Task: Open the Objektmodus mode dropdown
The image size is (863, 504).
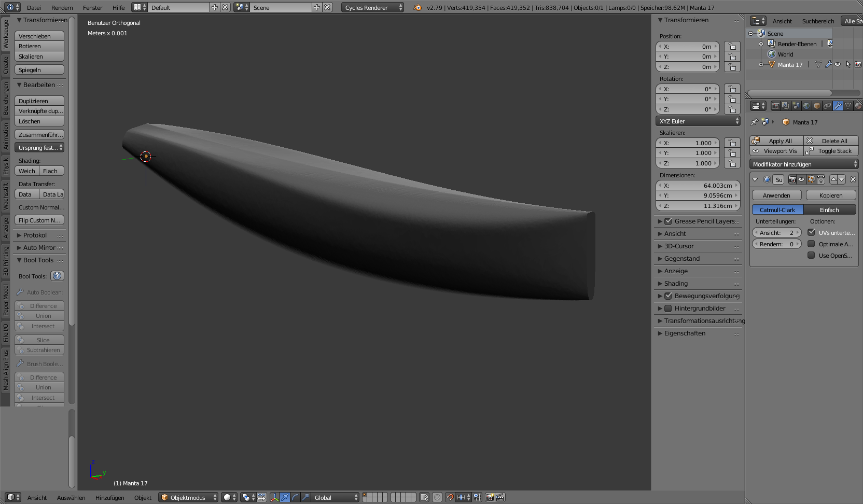Action: 189,497
